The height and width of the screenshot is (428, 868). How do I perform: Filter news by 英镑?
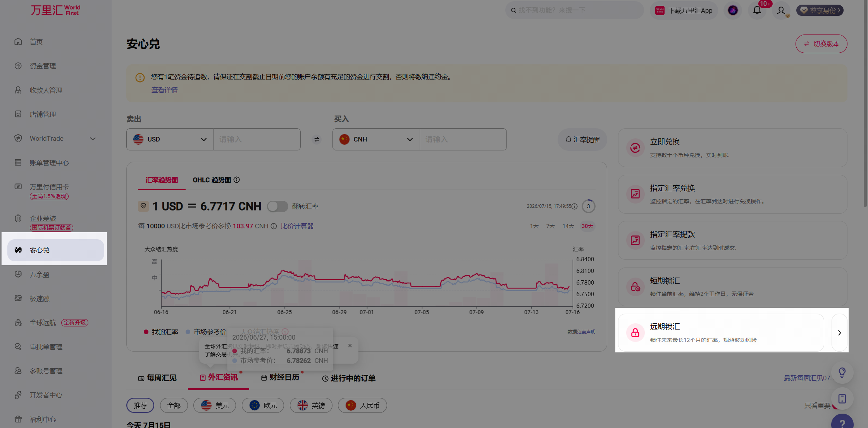click(311, 406)
